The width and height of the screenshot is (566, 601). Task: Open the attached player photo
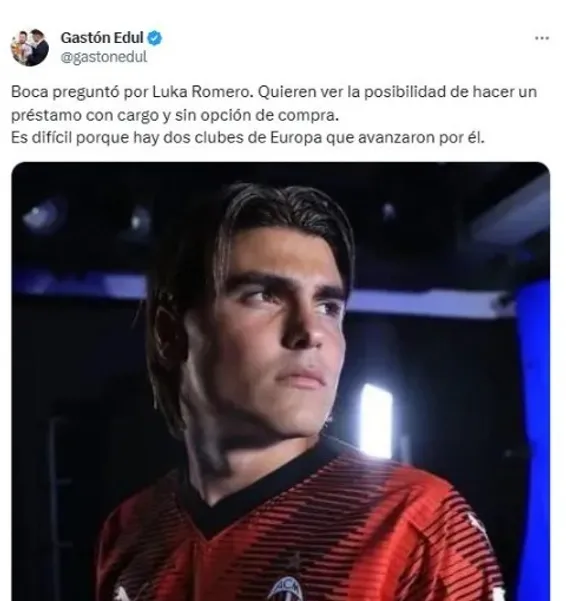[281, 381]
